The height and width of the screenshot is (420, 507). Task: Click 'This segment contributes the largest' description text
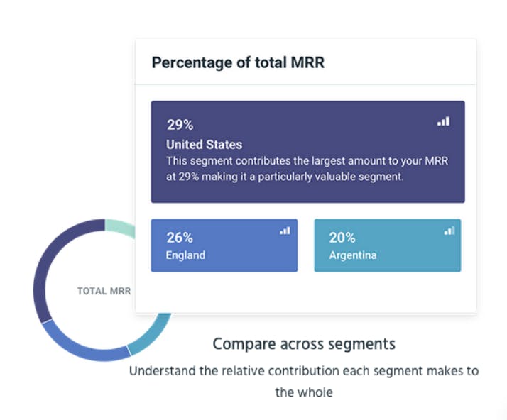(x=307, y=161)
